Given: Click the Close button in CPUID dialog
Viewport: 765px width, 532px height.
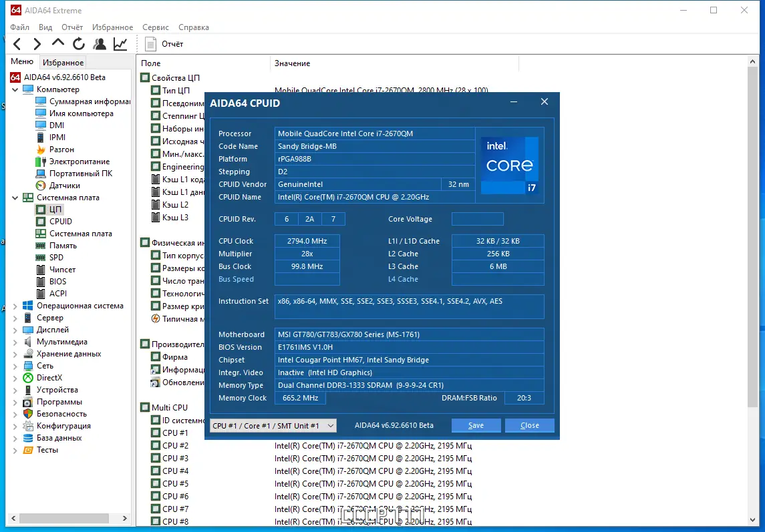Looking at the screenshot, I should (529, 426).
